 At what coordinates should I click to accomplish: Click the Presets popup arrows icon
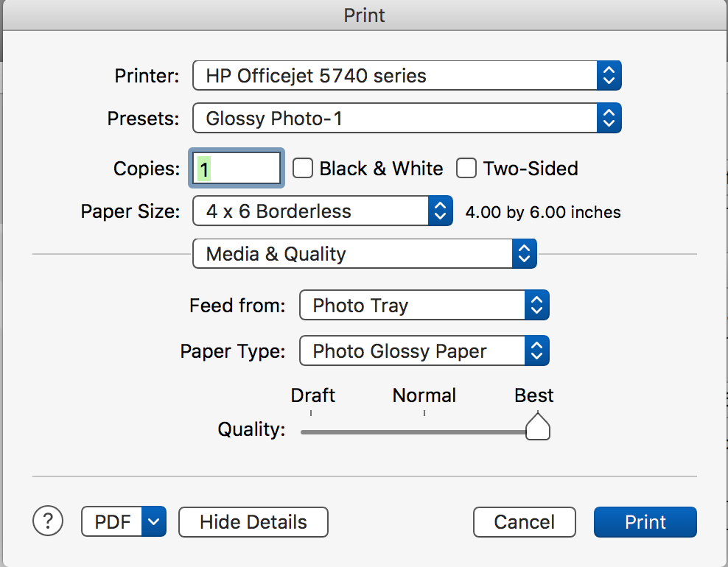coord(608,118)
